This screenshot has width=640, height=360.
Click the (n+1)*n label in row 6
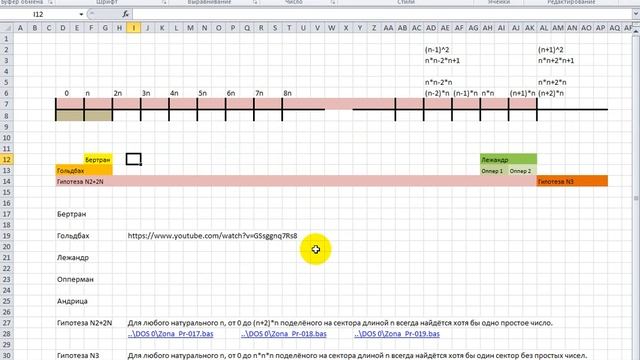522,93
